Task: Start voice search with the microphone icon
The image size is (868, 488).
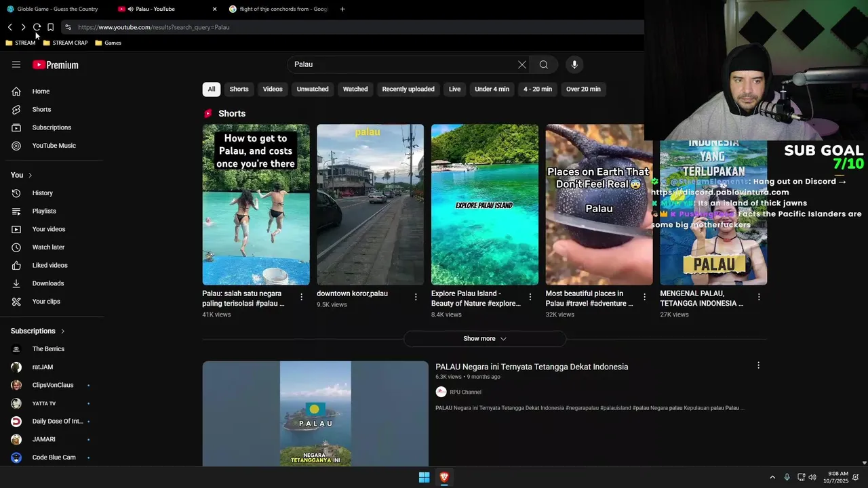Action: tap(574, 64)
